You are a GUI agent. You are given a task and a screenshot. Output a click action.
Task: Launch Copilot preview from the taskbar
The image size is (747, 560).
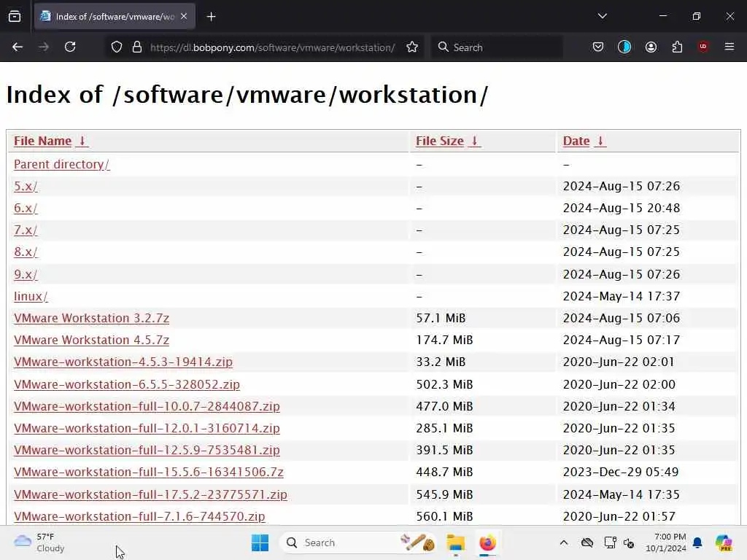tap(724, 542)
